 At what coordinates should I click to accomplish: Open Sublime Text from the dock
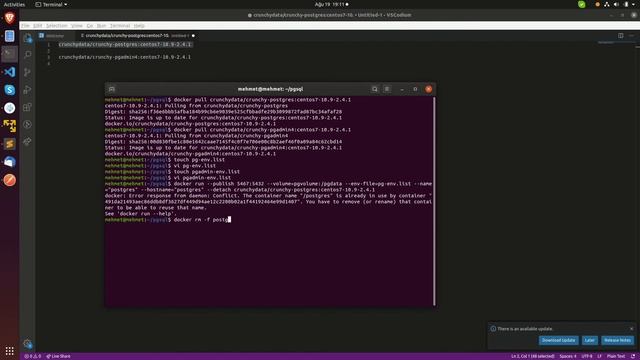pos(10,144)
